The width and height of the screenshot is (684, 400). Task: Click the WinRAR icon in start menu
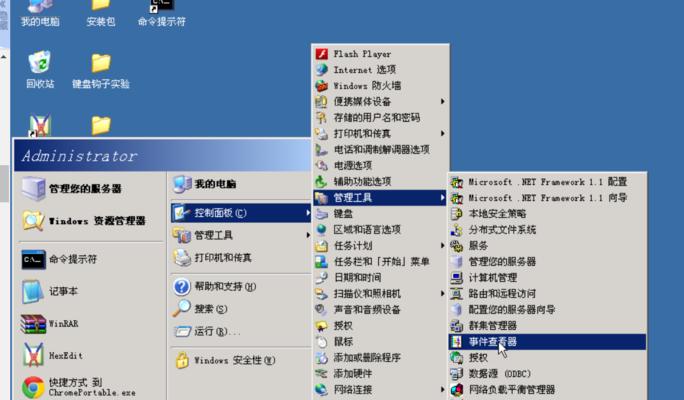33,324
